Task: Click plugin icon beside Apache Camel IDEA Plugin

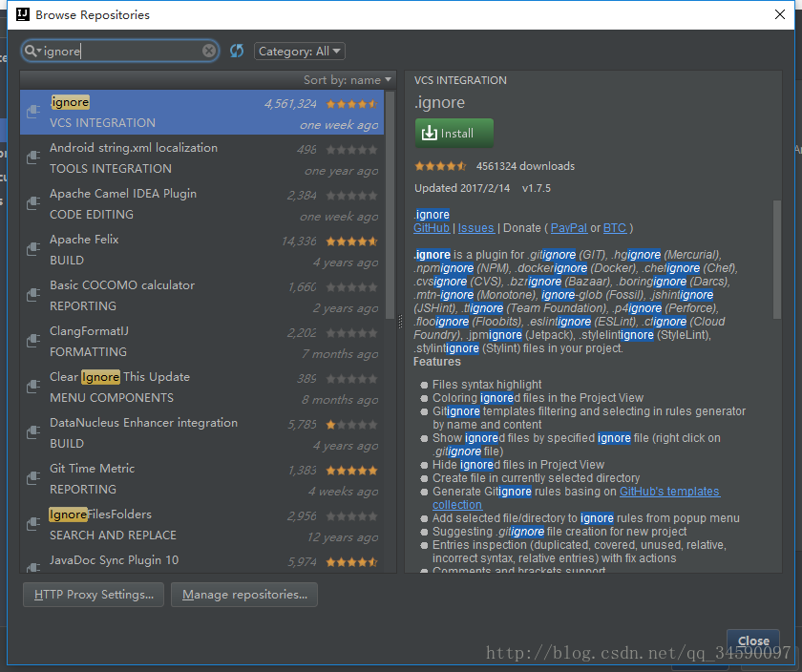Action: pyautogui.click(x=33, y=203)
